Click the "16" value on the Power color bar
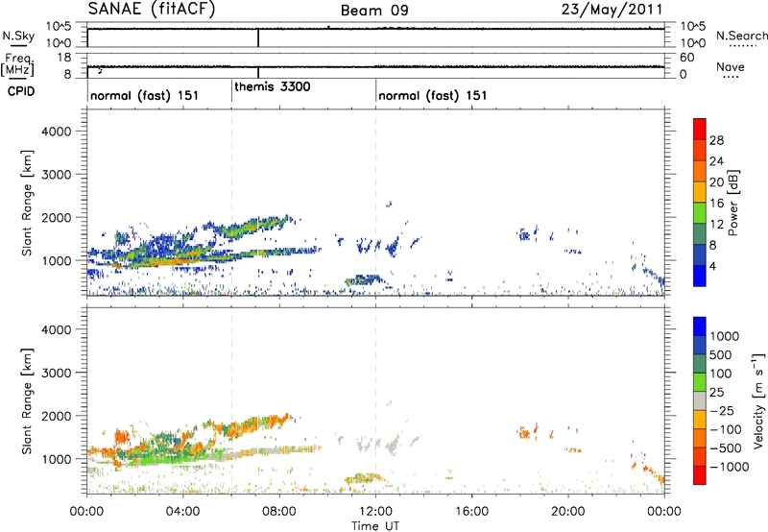Viewport: 768px width, 532px height. click(x=716, y=203)
